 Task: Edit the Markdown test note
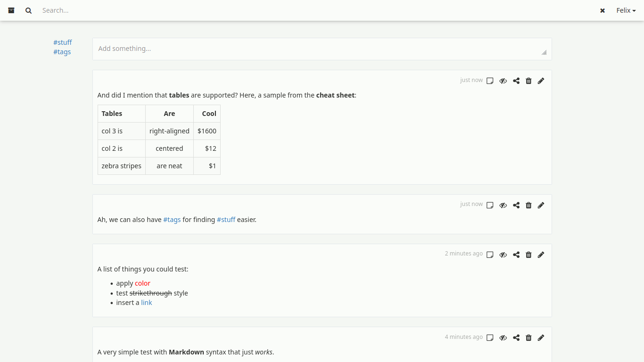click(x=541, y=337)
